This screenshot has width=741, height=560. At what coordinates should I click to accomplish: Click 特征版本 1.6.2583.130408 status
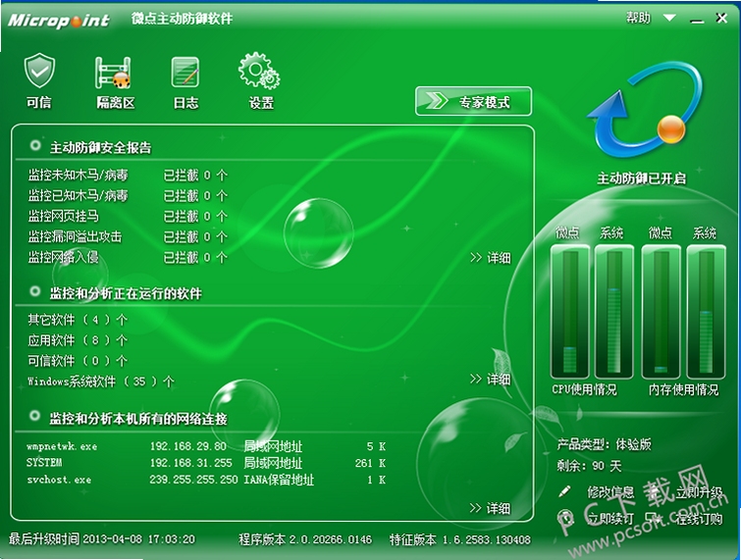coord(460,538)
